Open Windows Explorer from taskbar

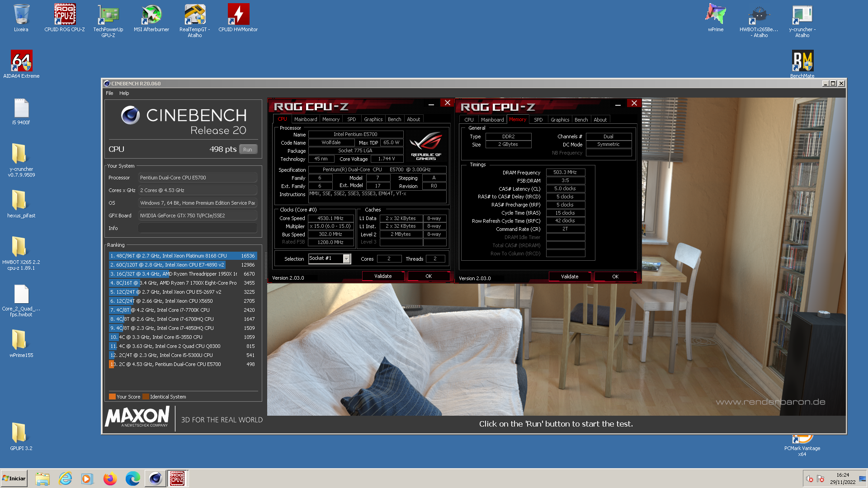[x=42, y=479]
